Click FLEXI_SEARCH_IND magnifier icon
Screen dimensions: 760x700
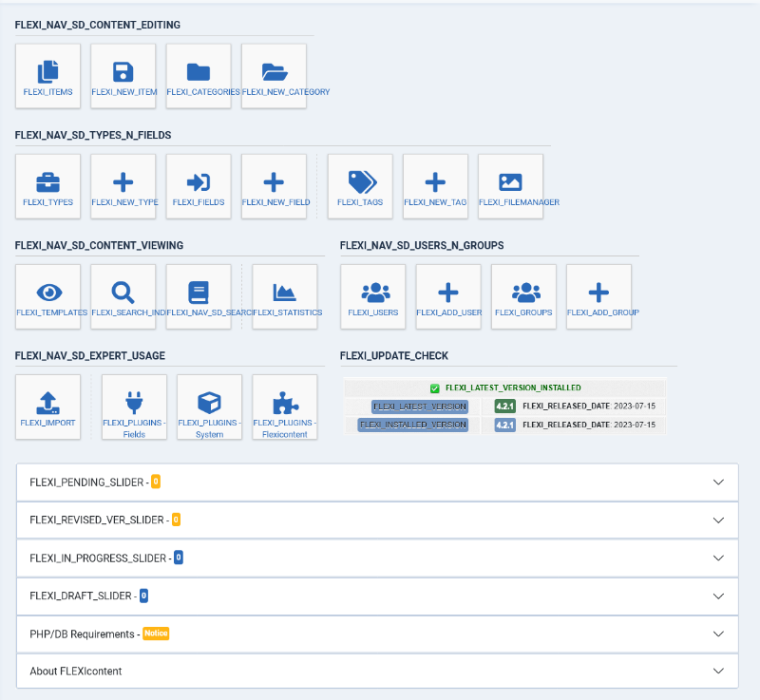[x=123, y=293]
